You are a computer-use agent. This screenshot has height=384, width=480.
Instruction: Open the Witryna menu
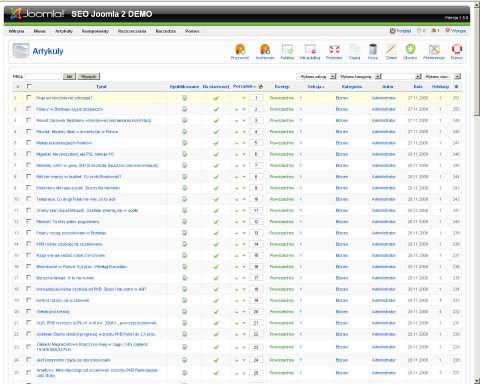[16, 31]
